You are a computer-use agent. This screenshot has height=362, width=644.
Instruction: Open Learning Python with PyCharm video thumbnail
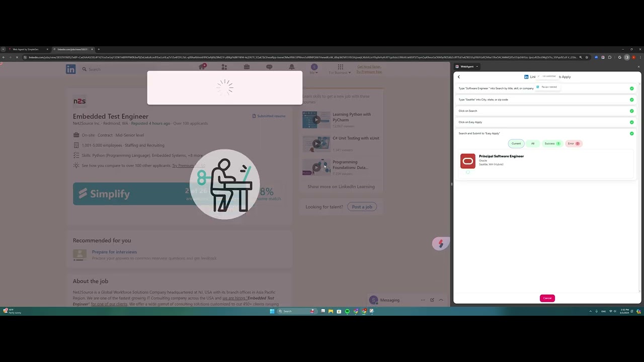[x=316, y=120]
